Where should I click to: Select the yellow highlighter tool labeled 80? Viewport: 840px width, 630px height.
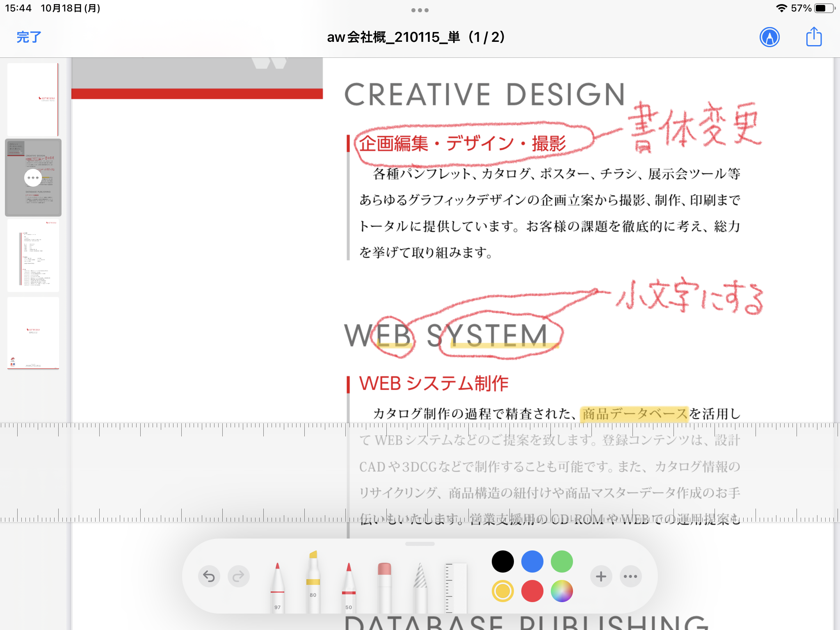pos(313,582)
